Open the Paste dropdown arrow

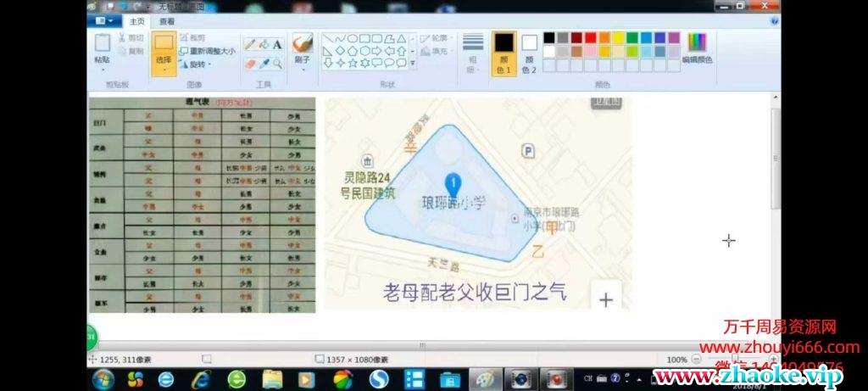point(103,70)
